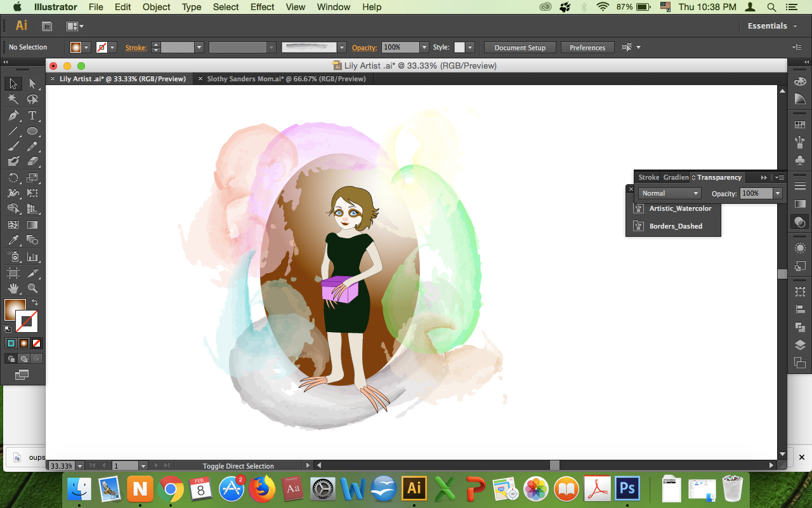Screen dimensions: 812x508
Task: Open the Symbols panel (club icon)
Action: point(800,161)
